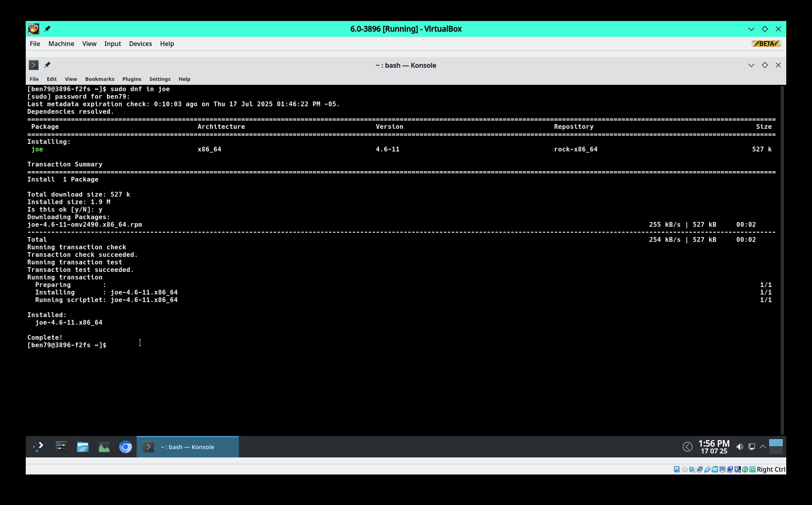The image size is (812, 505).
Task: Click the BETA badge in VirtualBox menu bar
Action: pyautogui.click(x=766, y=44)
